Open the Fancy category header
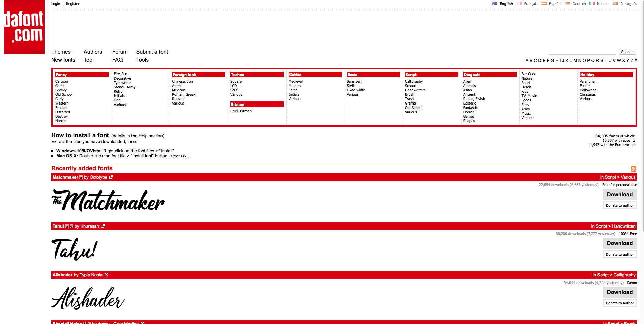Image resolution: width=644 pixels, height=324 pixels. click(82, 75)
